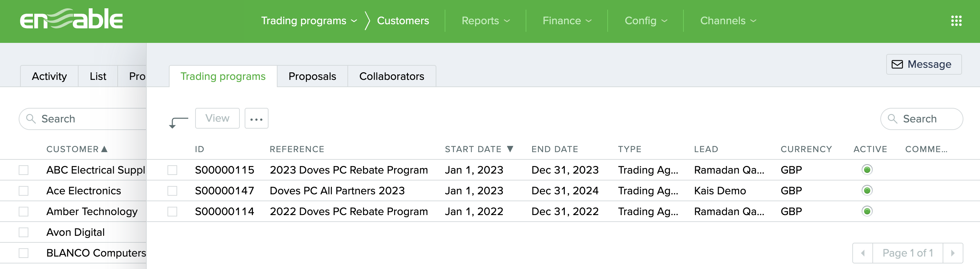The width and height of the screenshot is (980, 269).
Task: Switch to List tab
Action: click(98, 76)
